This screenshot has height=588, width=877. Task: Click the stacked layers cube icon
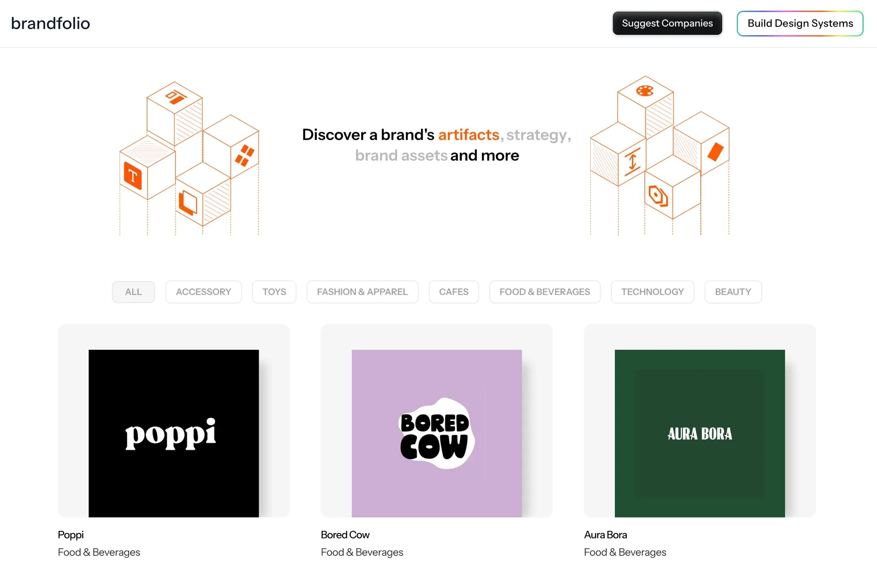tap(187, 203)
